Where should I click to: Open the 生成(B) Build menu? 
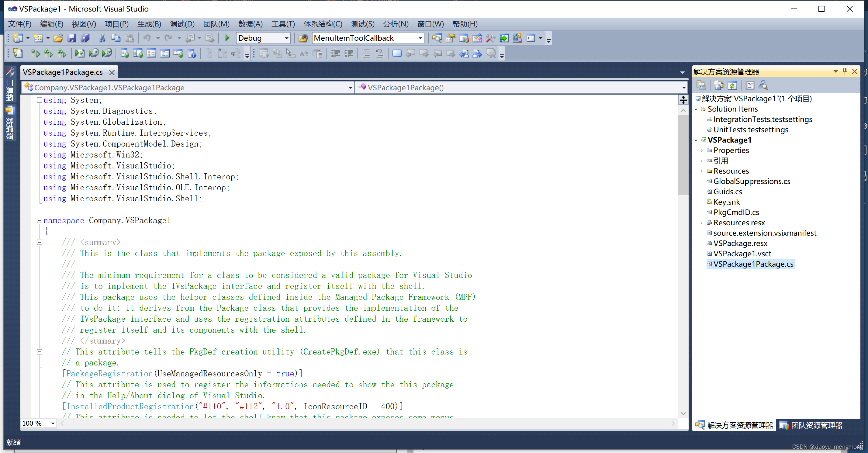pos(149,24)
